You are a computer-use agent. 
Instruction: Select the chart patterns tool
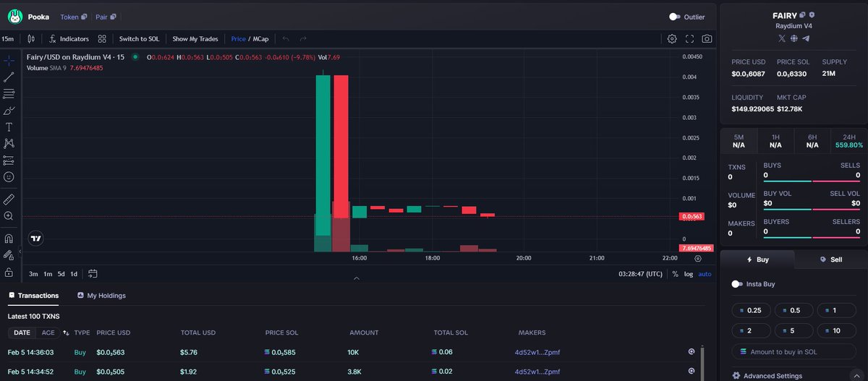(x=9, y=143)
